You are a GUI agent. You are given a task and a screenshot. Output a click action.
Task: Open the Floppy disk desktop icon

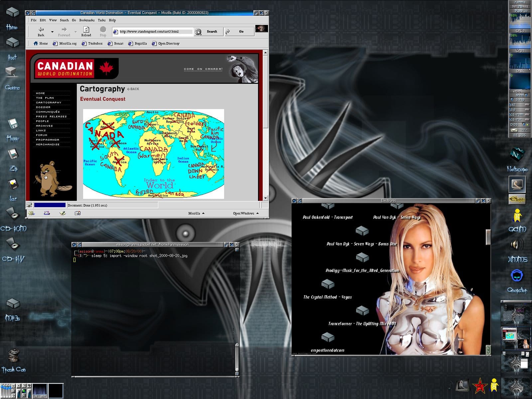click(13, 123)
